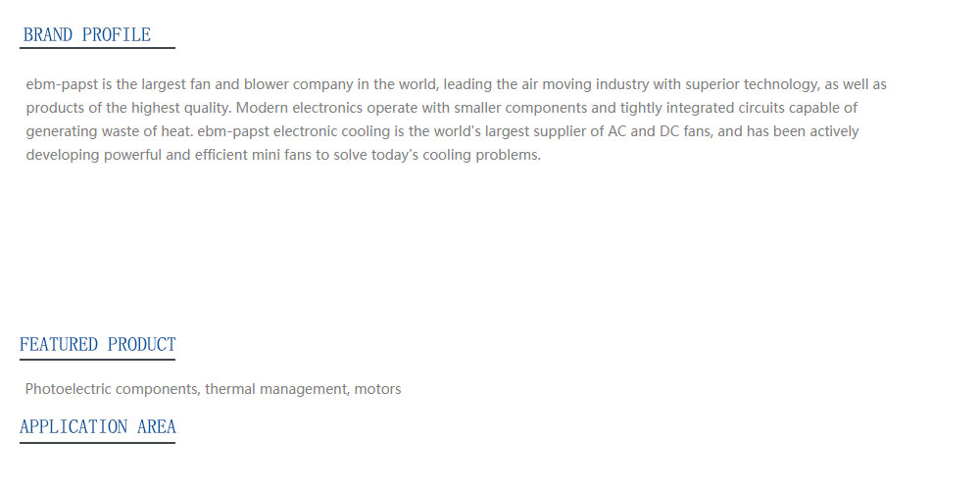The image size is (980, 490).
Task: Click the underline beneath BRAND PROFILE
Action: pyautogui.click(x=97, y=47)
